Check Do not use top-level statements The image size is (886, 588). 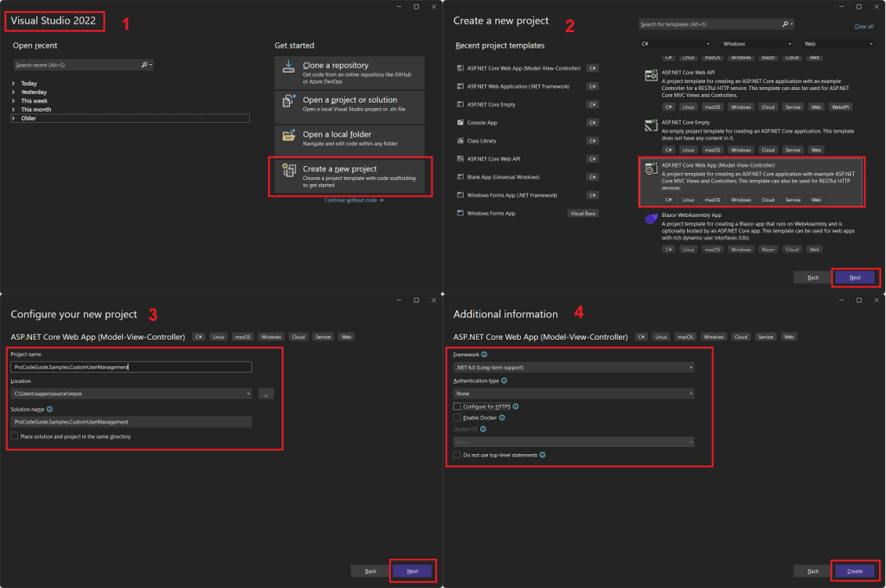point(457,455)
